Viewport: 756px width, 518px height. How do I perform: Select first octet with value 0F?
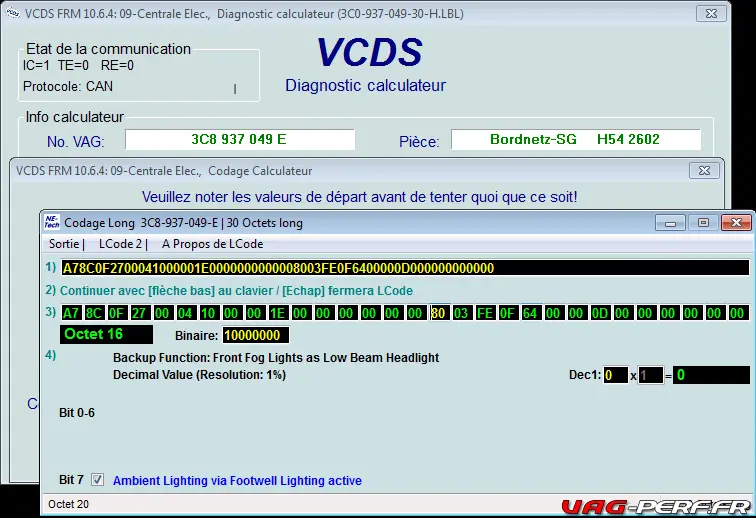[117, 313]
